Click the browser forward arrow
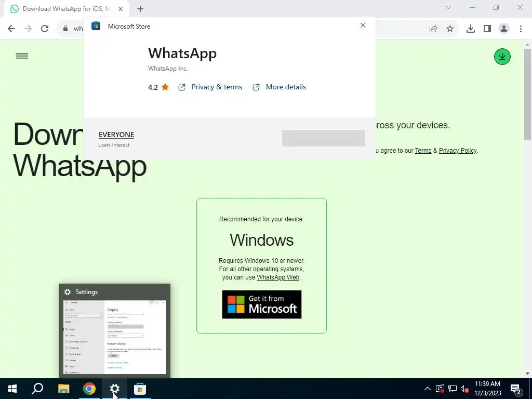This screenshot has width=532, height=399. click(x=28, y=29)
